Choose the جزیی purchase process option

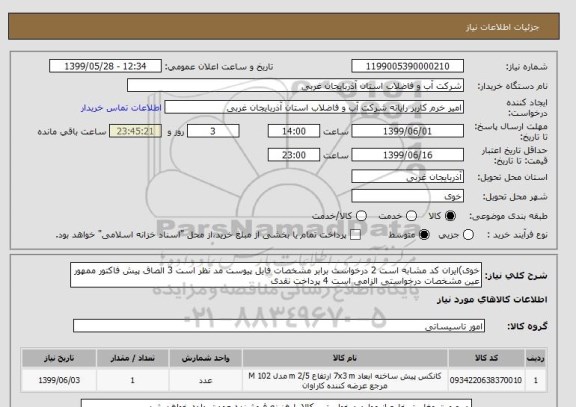pos(468,235)
